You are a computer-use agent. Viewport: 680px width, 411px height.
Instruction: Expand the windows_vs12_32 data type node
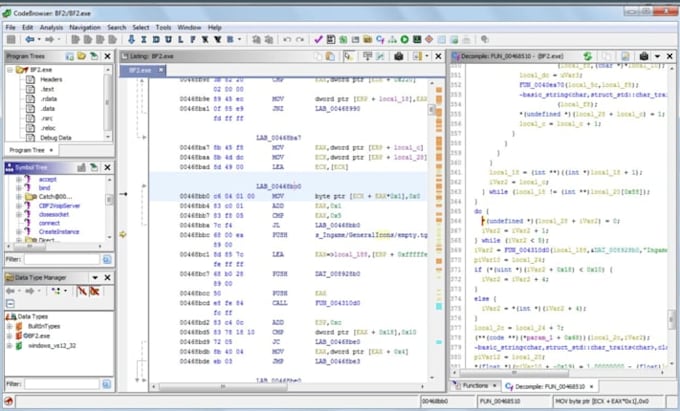[10, 346]
